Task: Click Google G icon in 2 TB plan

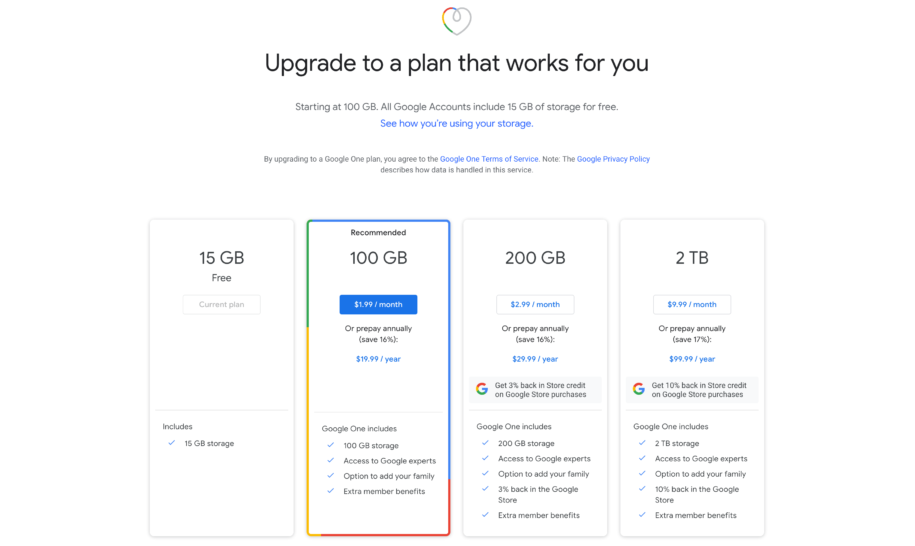Action: pyautogui.click(x=638, y=389)
